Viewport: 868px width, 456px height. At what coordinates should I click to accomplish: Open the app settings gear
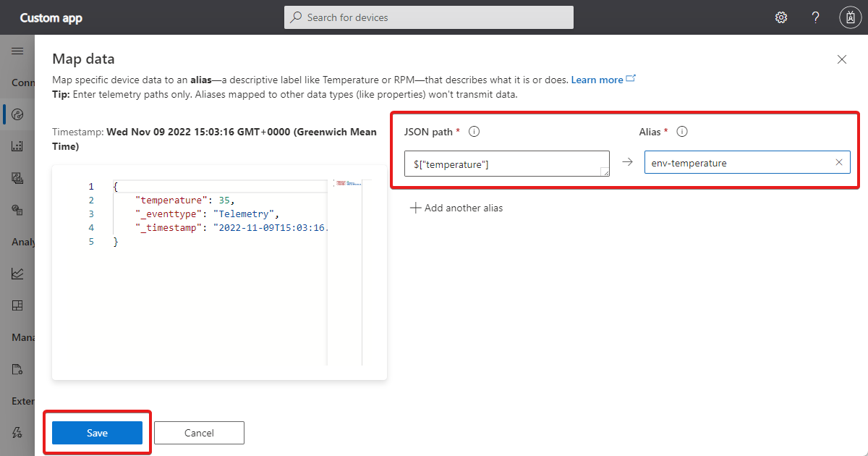click(x=781, y=17)
